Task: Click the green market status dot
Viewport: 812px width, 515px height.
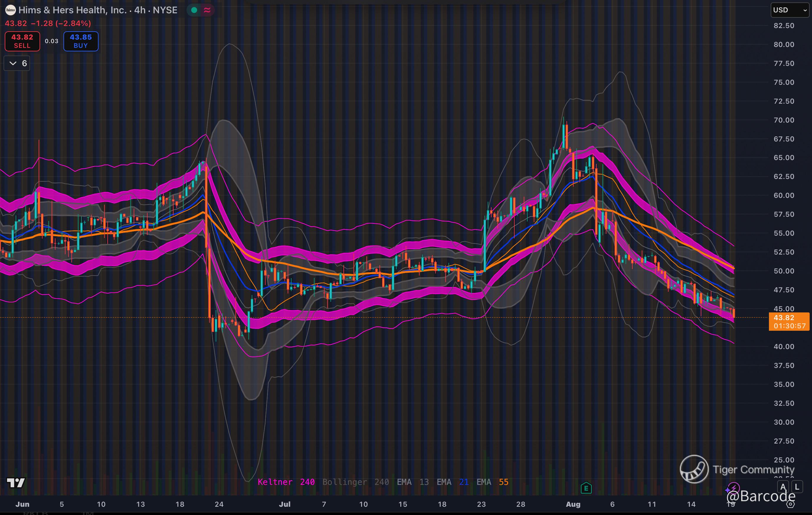Action: [x=194, y=10]
